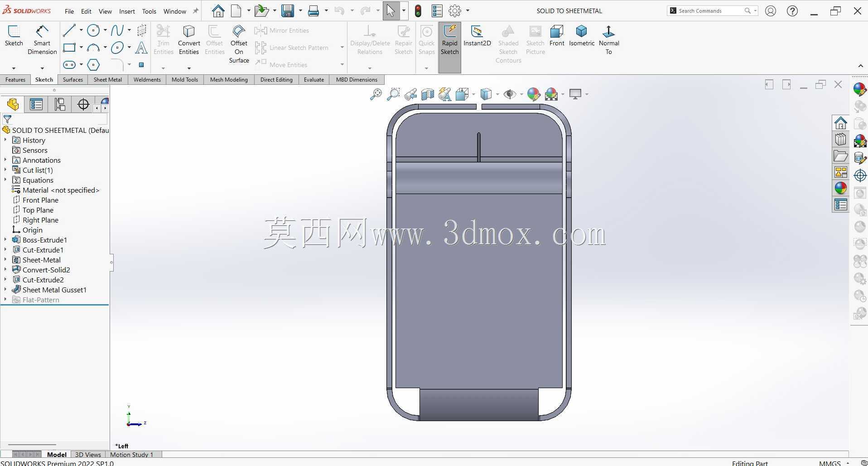Open the DimXpertManager tab
This screenshot has height=466, width=868.
click(83, 105)
